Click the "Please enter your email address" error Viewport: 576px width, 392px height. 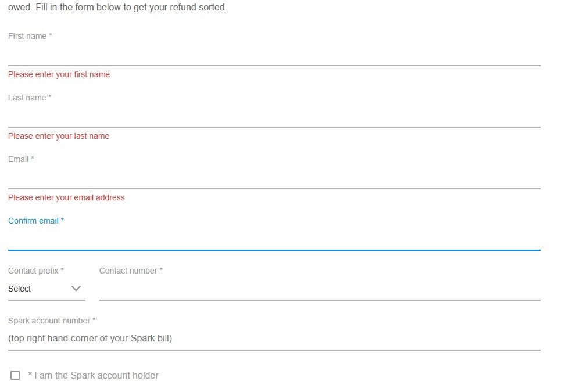(66, 197)
